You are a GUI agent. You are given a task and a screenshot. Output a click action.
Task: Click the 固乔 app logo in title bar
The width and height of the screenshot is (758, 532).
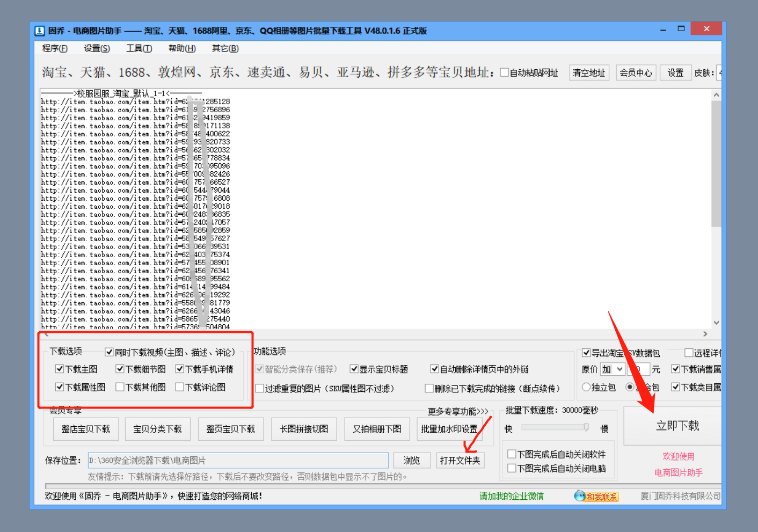(x=39, y=31)
